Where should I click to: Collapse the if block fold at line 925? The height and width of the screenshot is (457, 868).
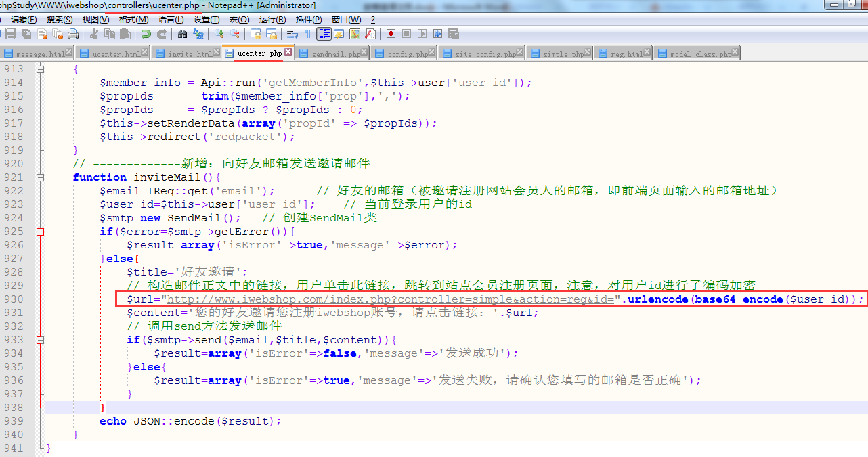tap(41, 232)
